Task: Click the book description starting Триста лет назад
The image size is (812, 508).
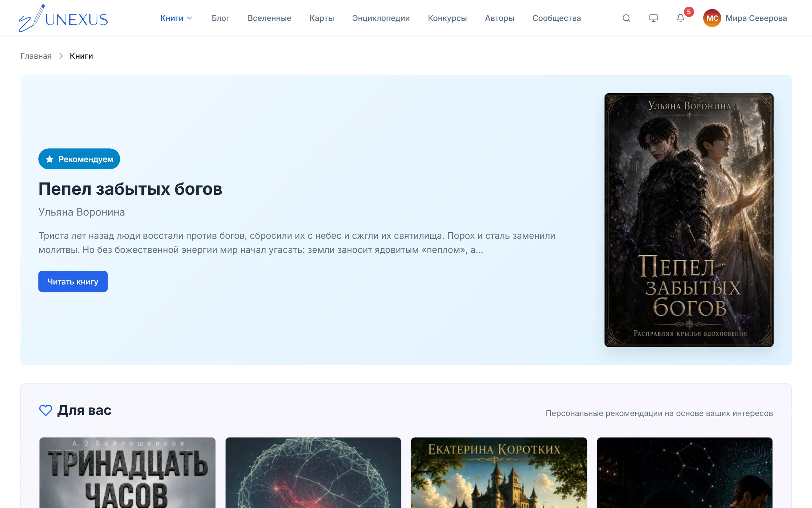Action: coord(297,242)
